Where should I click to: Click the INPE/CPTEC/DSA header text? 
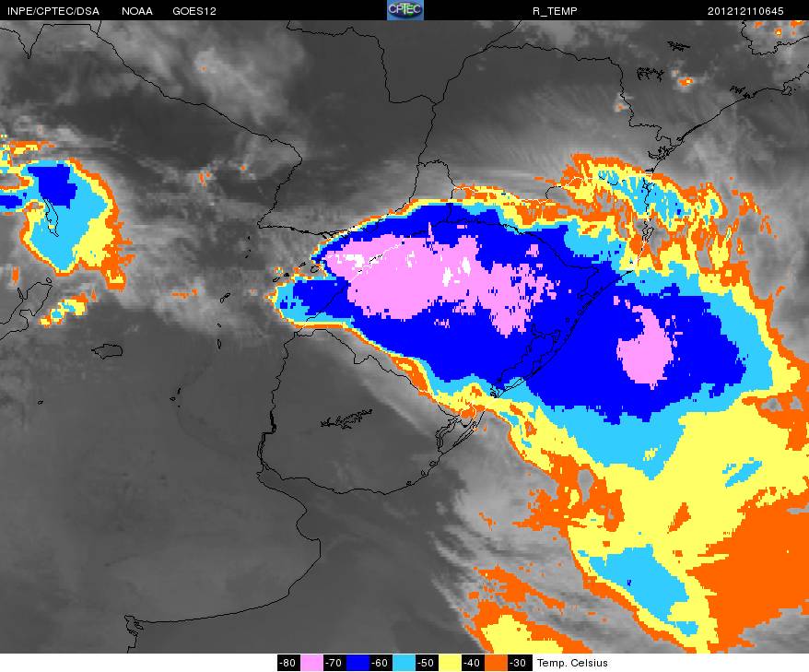53,11
